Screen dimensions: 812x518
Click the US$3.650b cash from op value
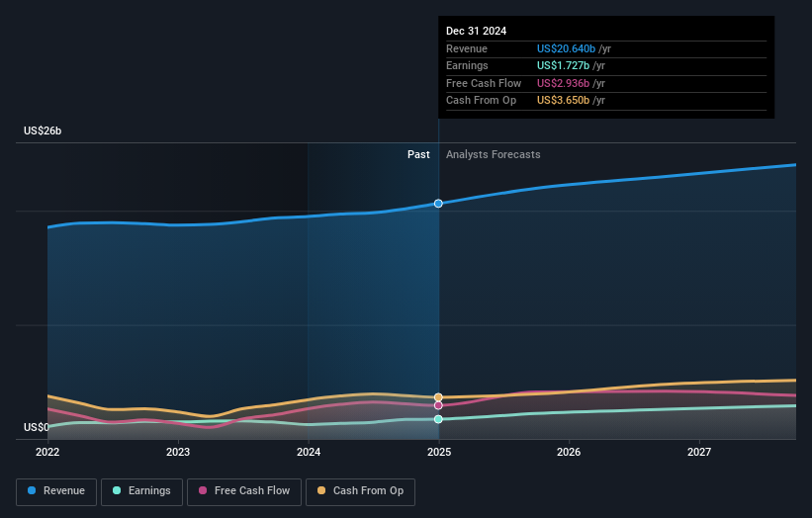click(x=563, y=101)
